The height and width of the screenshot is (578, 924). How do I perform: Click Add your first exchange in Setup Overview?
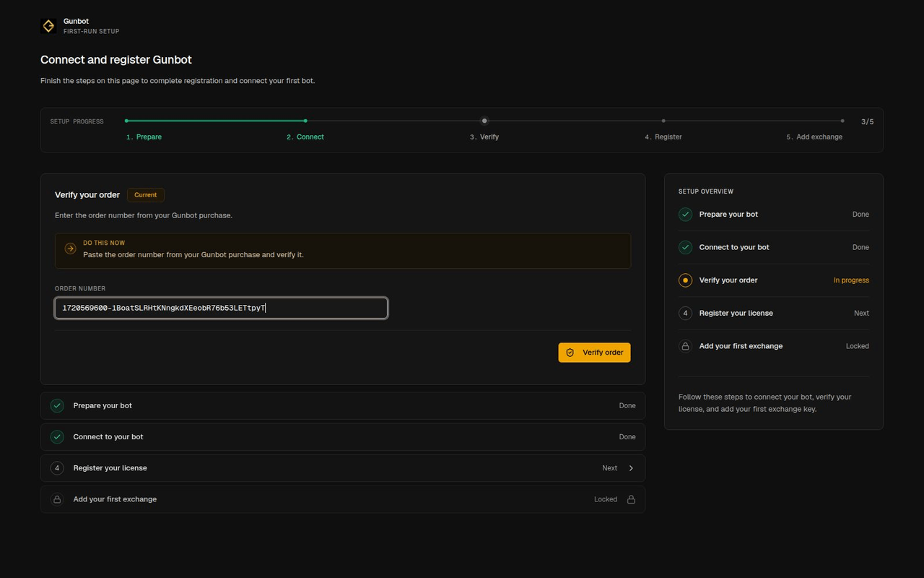(741, 346)
